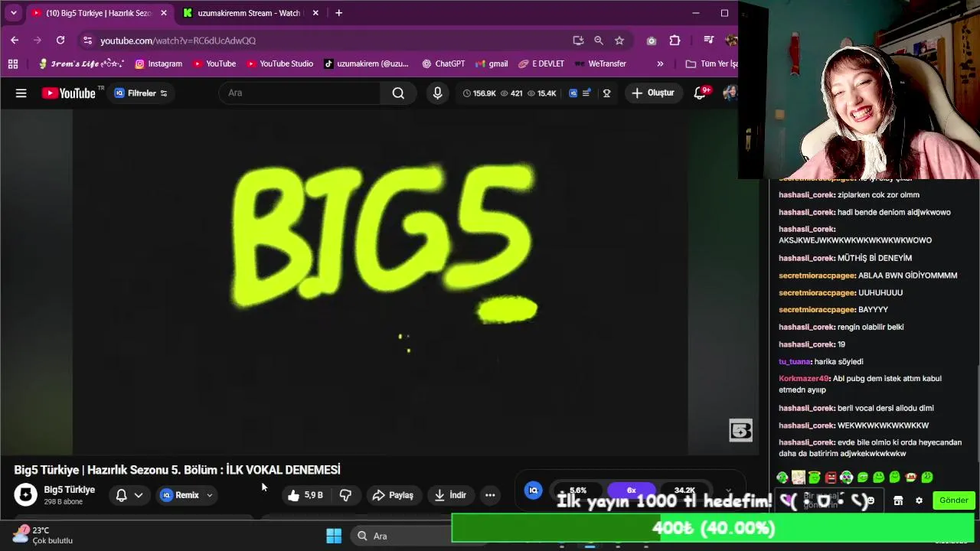Screen dimensions: 980x551
Task: Click the site info icon in address bar
Action: click(87, 41)
